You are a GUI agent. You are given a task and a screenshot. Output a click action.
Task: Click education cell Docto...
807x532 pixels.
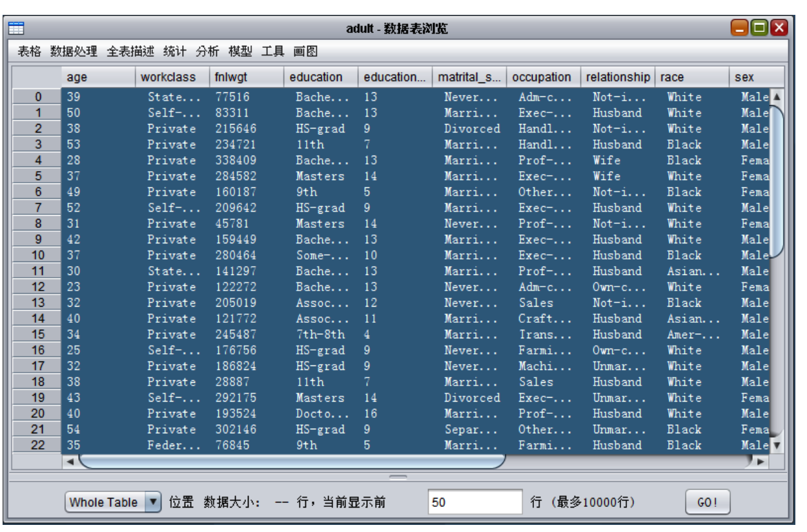[x=322, y=413]
